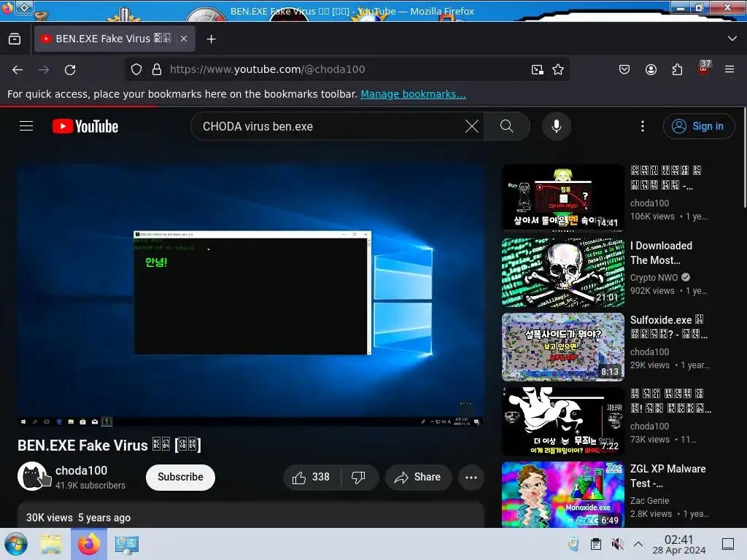Expand hidden system tray icons arrow
Image resolution: width=747 pixels, height=560 pixels.
click(x=638, y=544)
